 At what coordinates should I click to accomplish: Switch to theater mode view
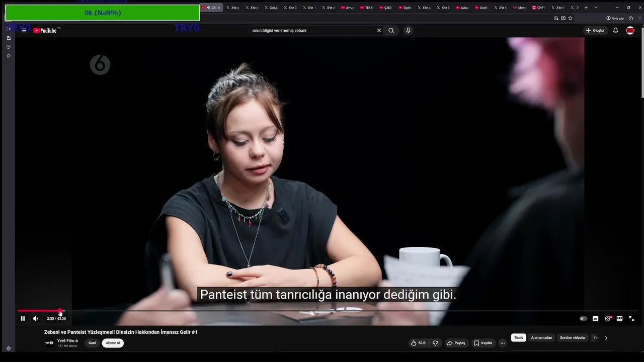click(x=619, y=318)
